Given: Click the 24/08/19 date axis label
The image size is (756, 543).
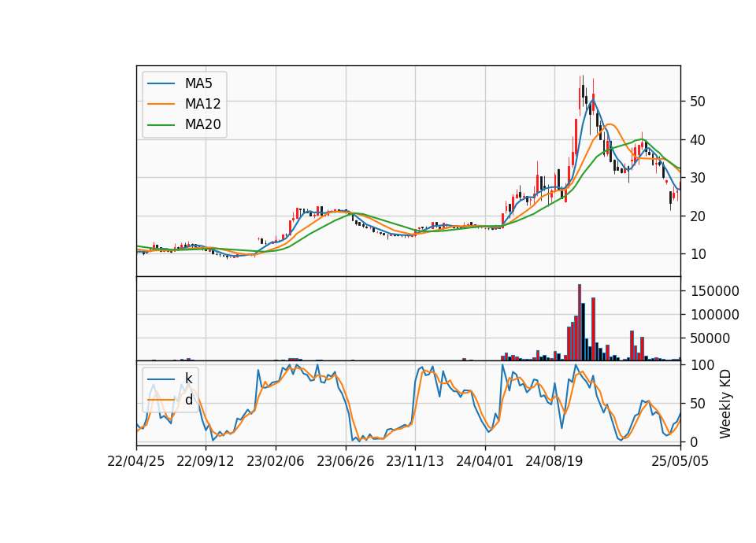Looking at the screenshot, I should pos(554,461).
